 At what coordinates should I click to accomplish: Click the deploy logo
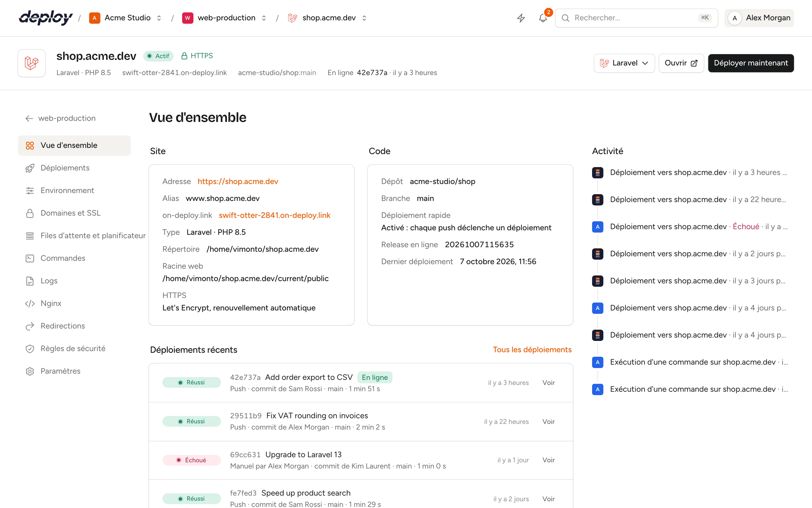coord(46,18)
